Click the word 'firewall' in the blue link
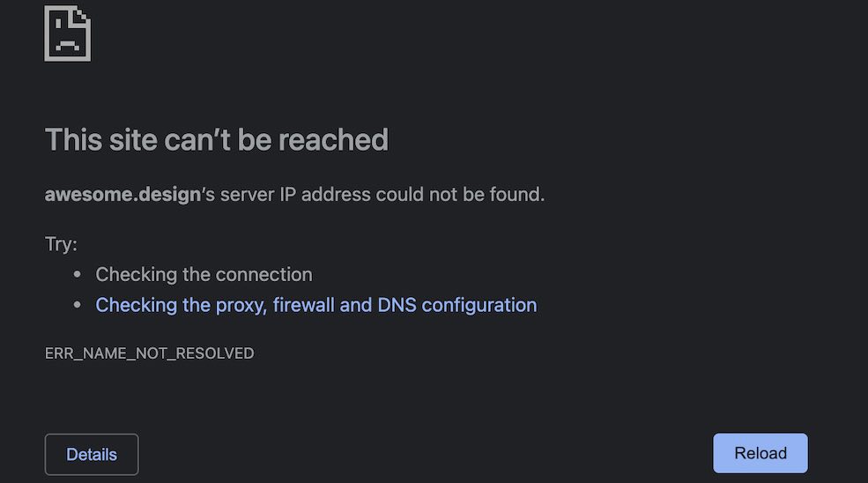This screenshot has width=868, height=483. pyautogui.click(x=303, y=305)
